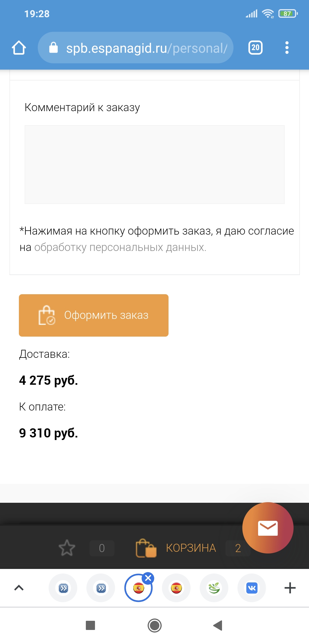Open the browser three-dot menu
Image resolution: width=309 pixels, height=644 pixels.
coord(287,48)
